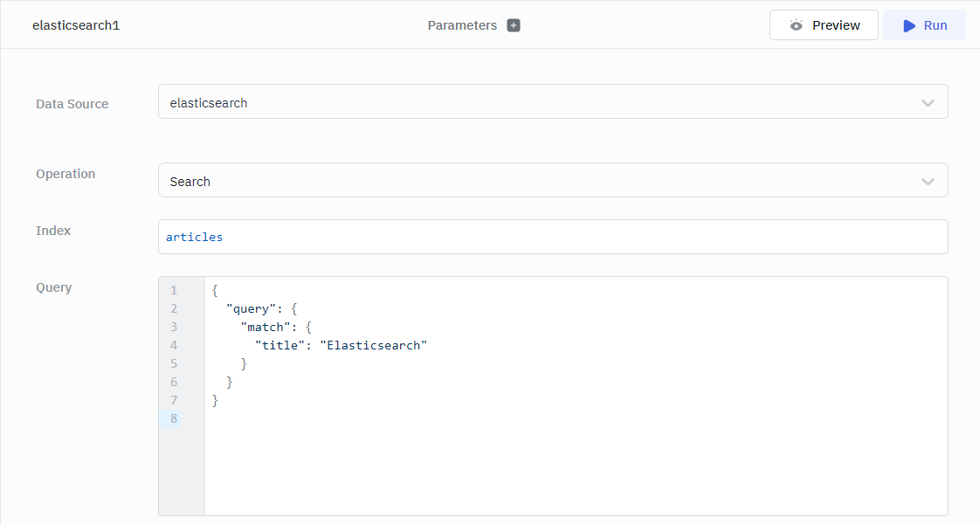Click the Query field label
Image resolution: width=980 pixels, height=525 pixels.
tap(53, 287)
